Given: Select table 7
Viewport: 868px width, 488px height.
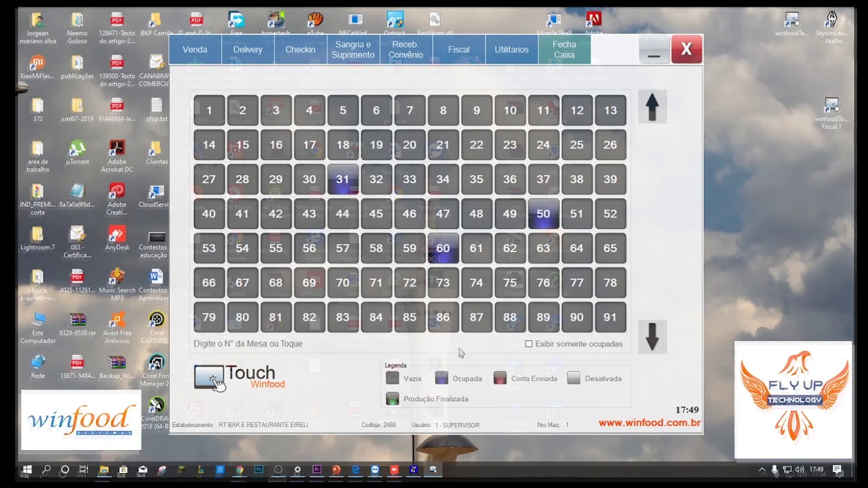Looking at the screenshot, I should tap(410, 110).
